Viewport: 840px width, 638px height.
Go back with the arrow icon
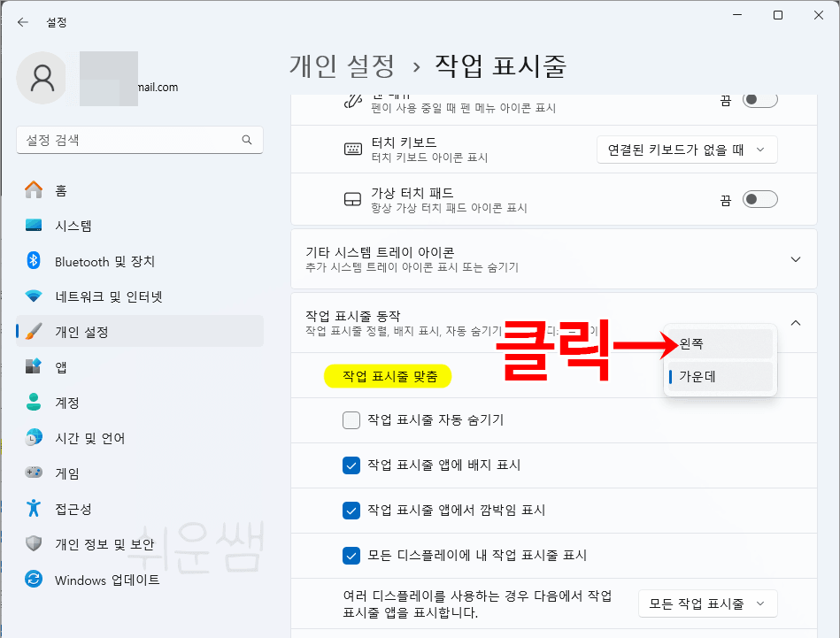tap(22, 22)
